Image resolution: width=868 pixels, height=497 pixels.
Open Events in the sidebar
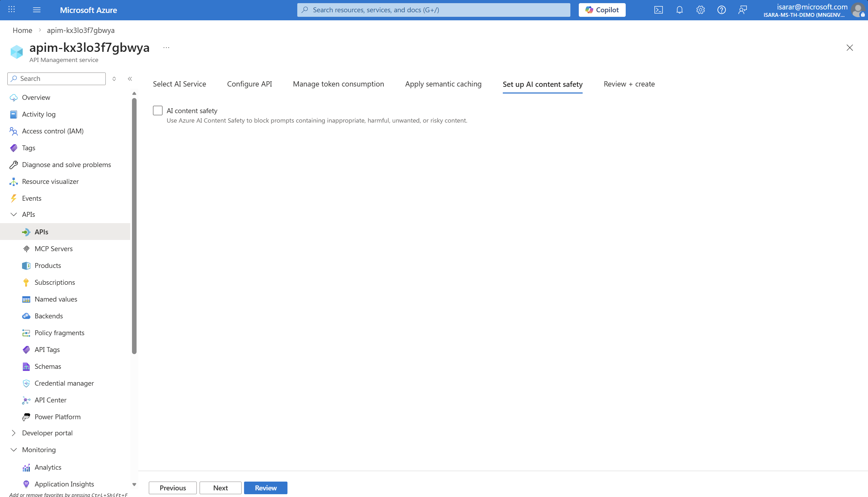[32, 198]
